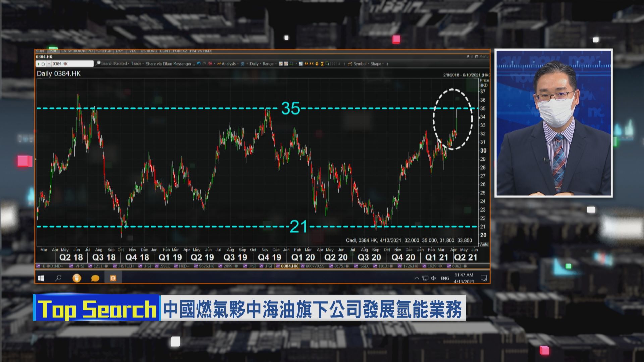Expand the Shape dropdown
Image resolution: width=644 pixels, height=362 pixels.
377,64
